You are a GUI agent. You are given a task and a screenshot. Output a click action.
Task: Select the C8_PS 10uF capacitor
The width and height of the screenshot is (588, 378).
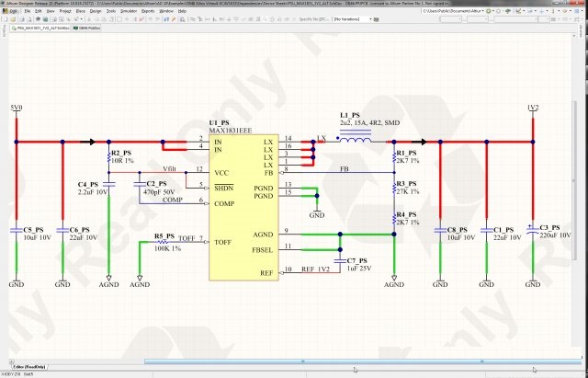pyautogui.click(x=440, y=230)
